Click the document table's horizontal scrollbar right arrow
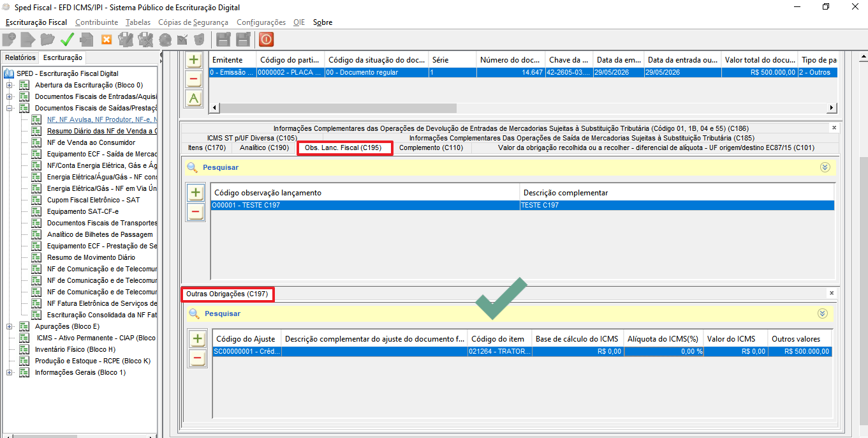This screenshot has width=868, height=438. click(831, 108)
